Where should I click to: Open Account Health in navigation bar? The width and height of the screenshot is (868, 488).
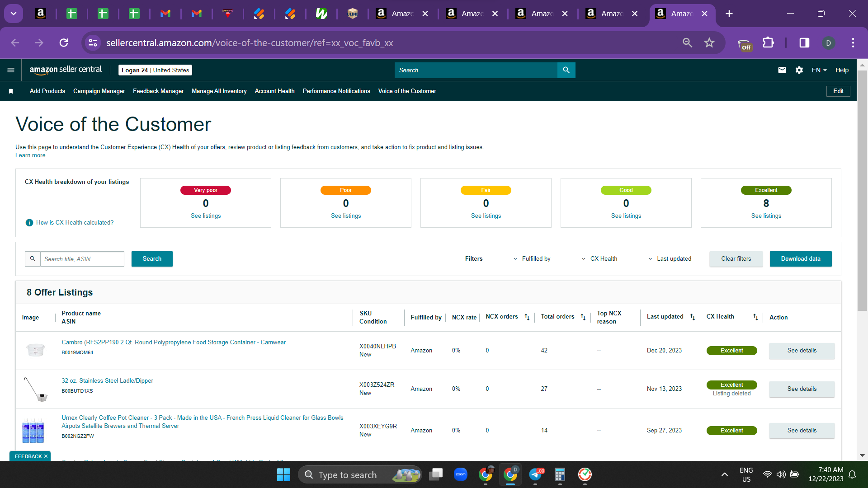(x=274, y=91)
